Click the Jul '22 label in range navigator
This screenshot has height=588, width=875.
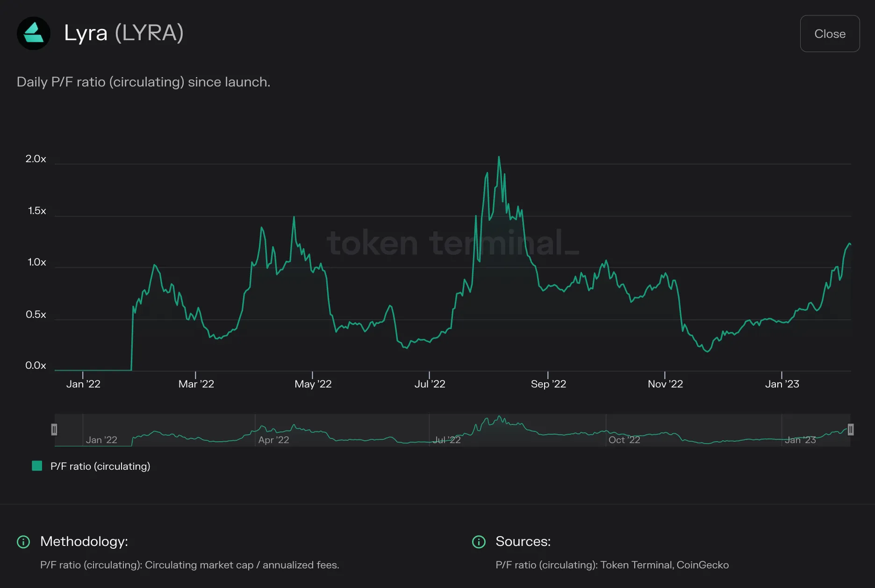(446, 440)
